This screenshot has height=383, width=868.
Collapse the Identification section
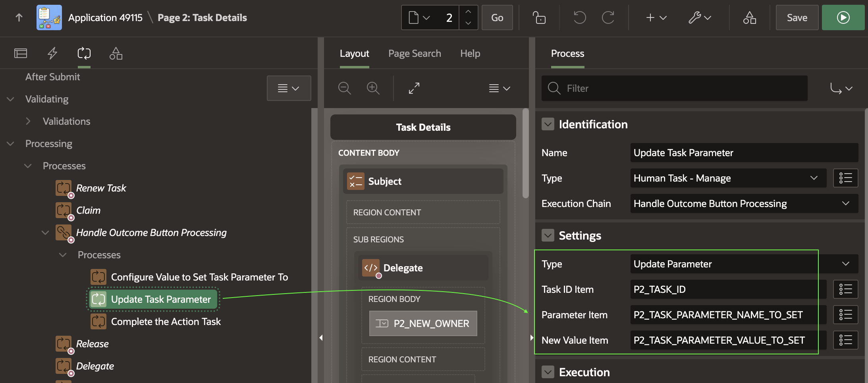(x=548, y=124)
